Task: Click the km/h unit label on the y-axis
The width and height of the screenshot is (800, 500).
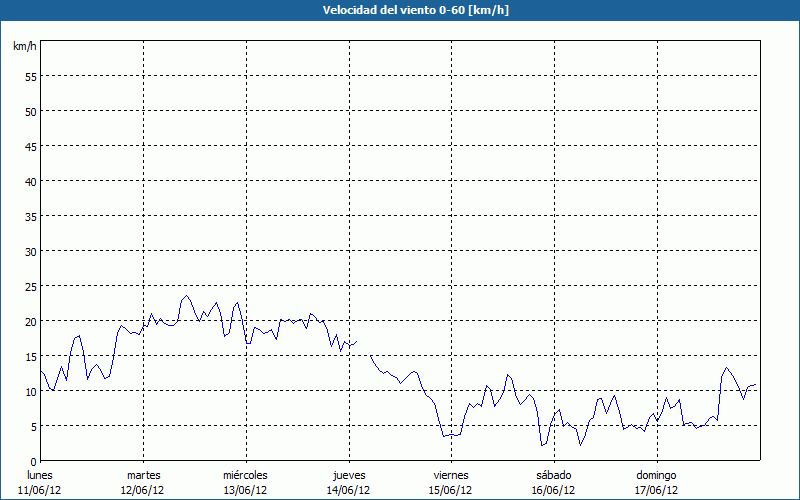Action: 25,47
